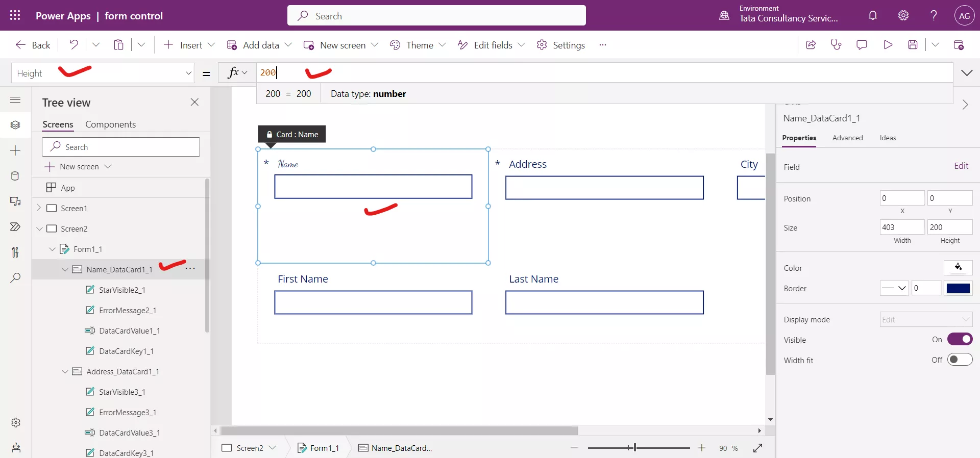Screen dimensions: 980x458
Task: Switch to the Components tab
Action: point(110,124)
